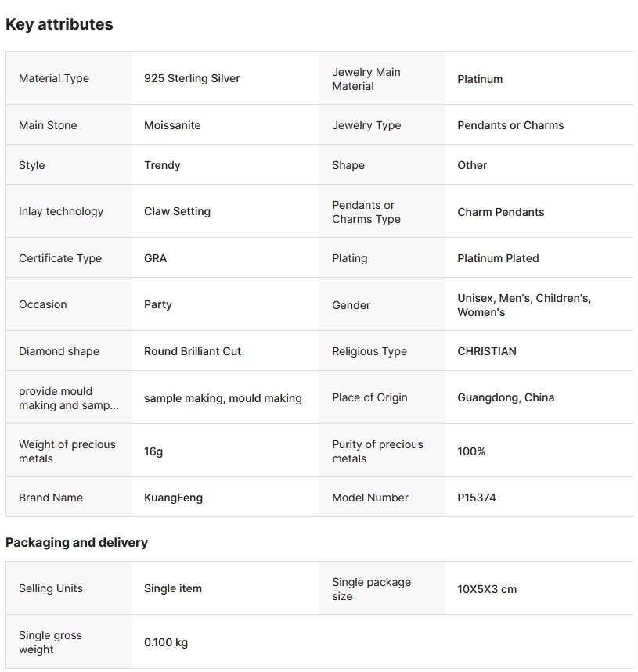638x672 pixels.
Task: Click the Charm Pendants value
Action: click(x=501, y=212)
